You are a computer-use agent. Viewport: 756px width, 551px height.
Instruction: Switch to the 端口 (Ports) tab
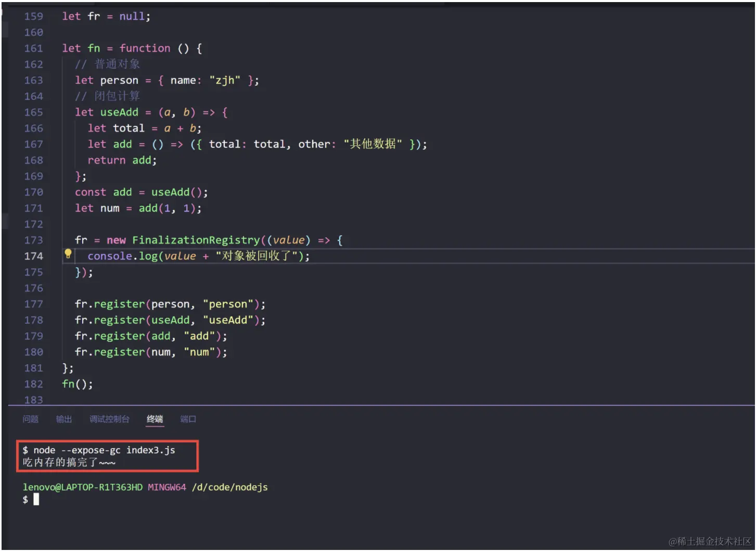(x=188, y=419)
